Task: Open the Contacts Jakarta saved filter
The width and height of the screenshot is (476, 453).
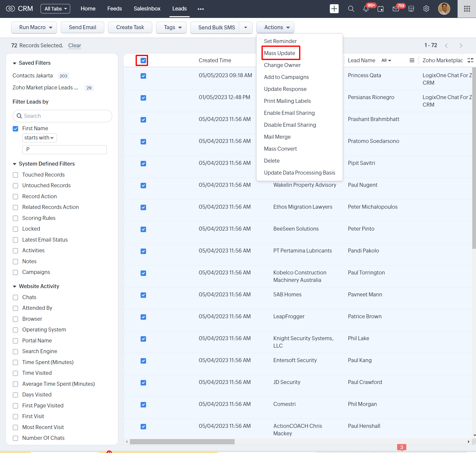Action: (x=33, y=76)
